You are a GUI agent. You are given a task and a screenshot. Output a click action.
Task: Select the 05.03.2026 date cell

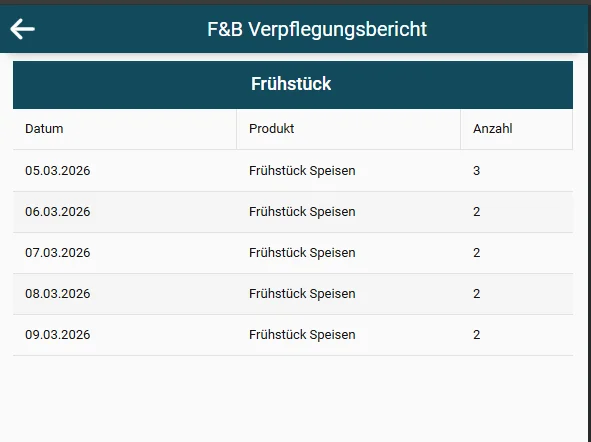pyautogui.click(x=58, y=171)
